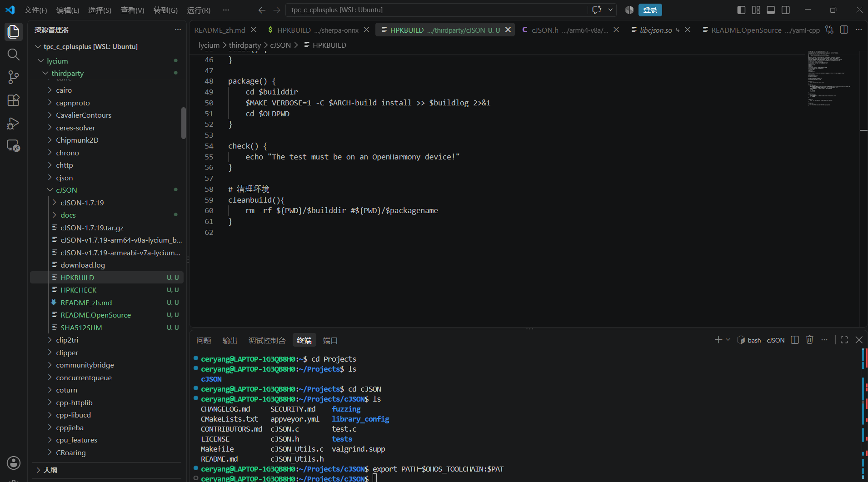Click the cJSON breadcrumb segment
This screenshot has width=868, height=482.
click(x=280, y=45)
